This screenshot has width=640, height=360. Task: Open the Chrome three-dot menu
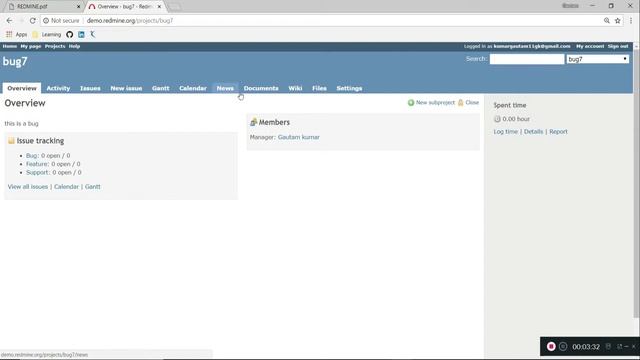(x=631, y=20)
